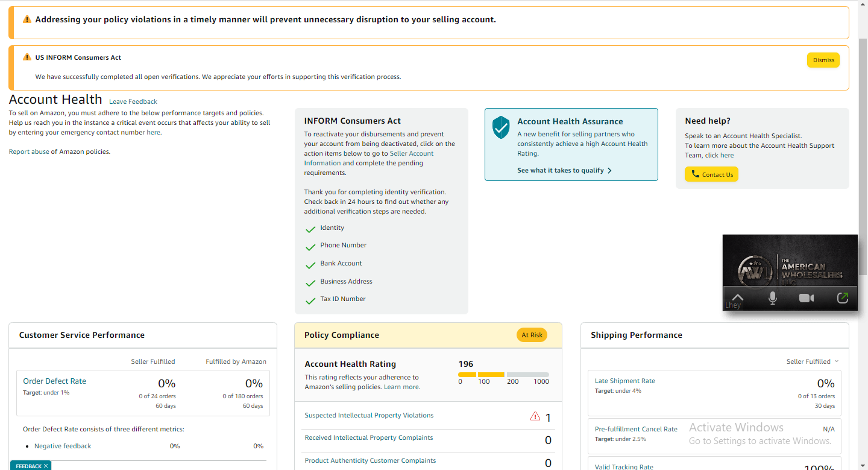Screen dimensions: 868x470
Task: Click the Account Health Assurance shield icon
Action: point(501,128)
